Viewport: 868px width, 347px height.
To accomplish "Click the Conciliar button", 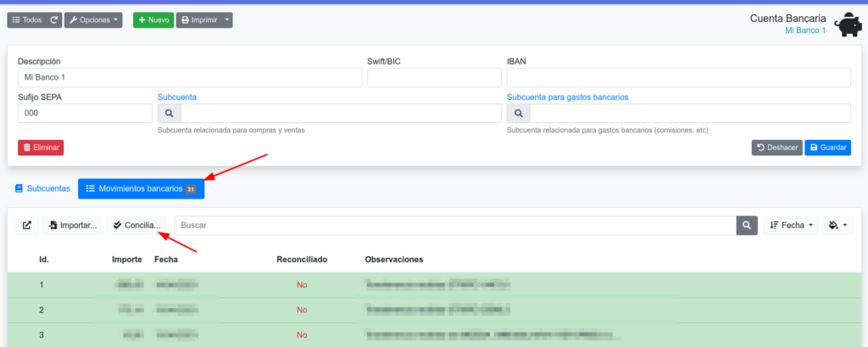I will (x=136, y=226).
